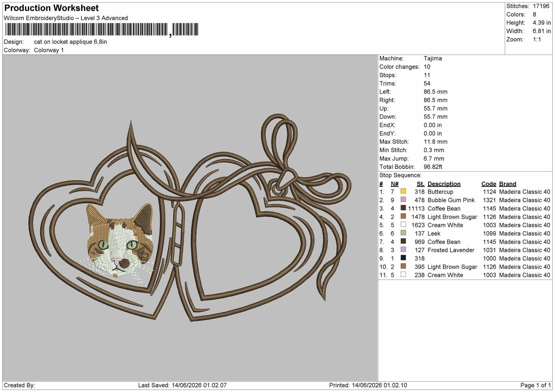The width and height of the screenshot is (555, 392).
Task: Click the Cream White swatch in stop 11
Action: point(403,275)
